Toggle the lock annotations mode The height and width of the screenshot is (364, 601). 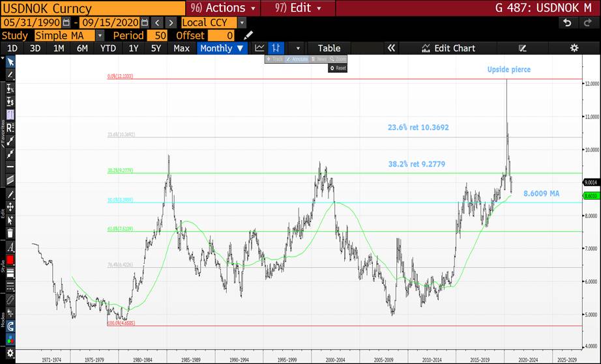tap(10, 313)
